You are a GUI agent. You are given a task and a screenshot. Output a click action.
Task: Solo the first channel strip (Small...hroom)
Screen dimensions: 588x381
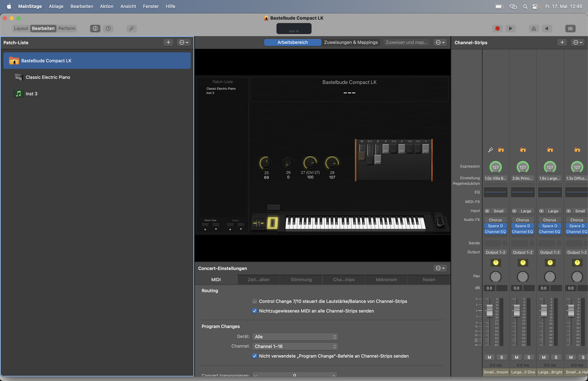tap(502, 357)
